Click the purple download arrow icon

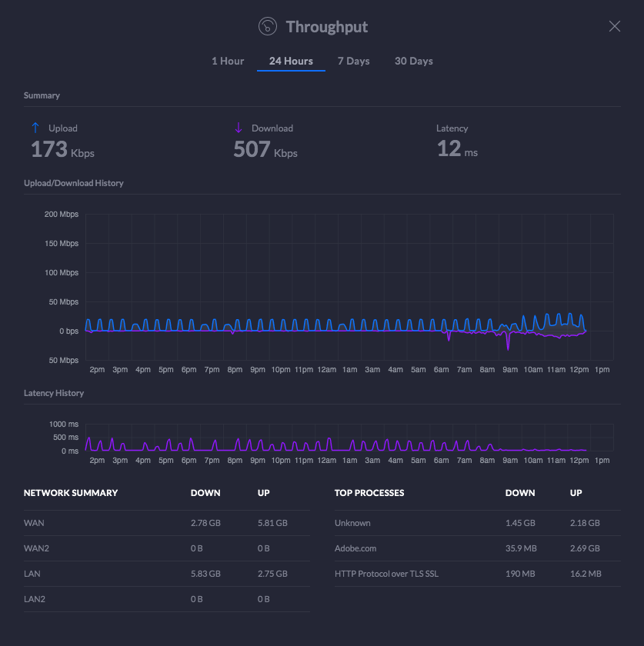(239, 128)
